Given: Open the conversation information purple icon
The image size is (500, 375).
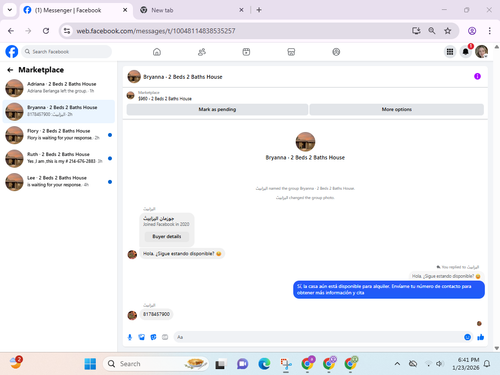Looking at the screenshot, I should click(477, 76).
